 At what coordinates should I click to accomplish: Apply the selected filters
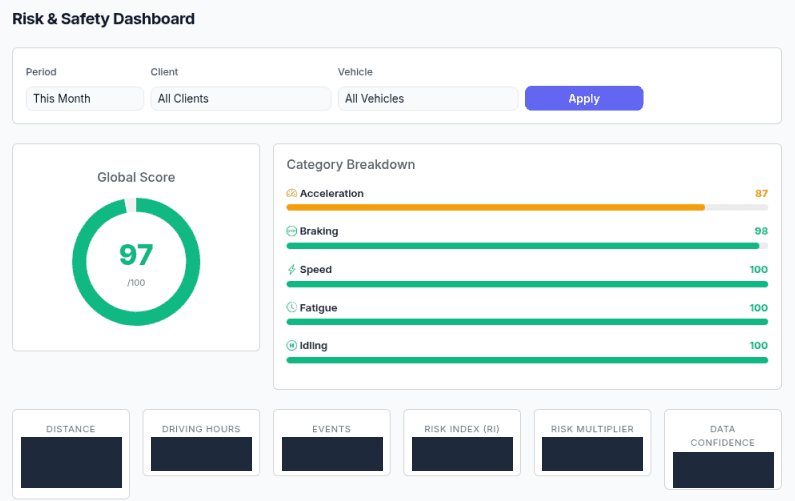[x=584, y=98]
